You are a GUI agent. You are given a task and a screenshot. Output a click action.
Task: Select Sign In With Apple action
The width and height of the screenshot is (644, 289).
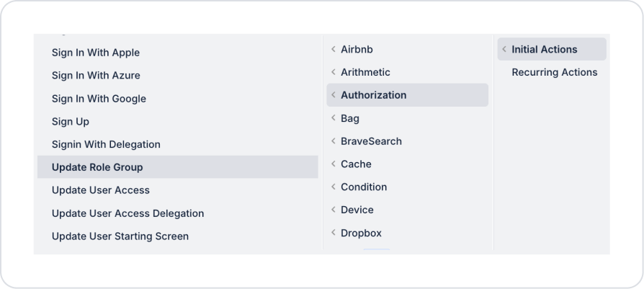pyautogui.click(x=96, y=53)
